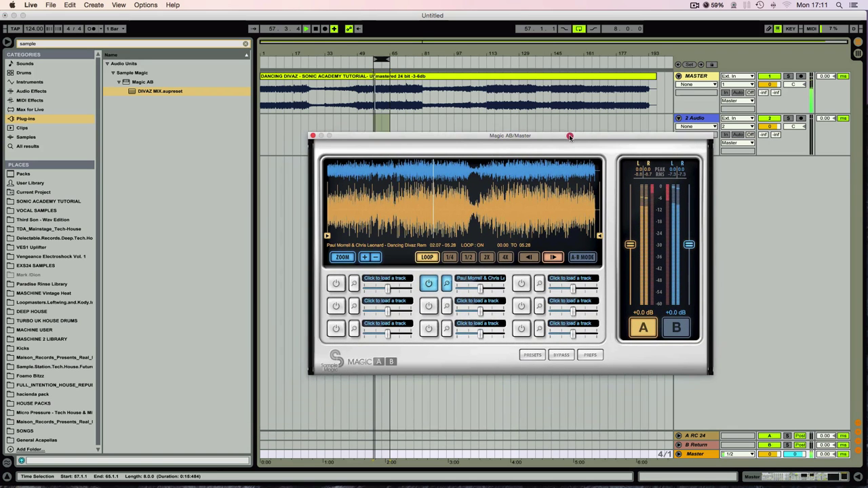Select the 1/4 loop length button

pyautogui.click(x=449, y=258)
